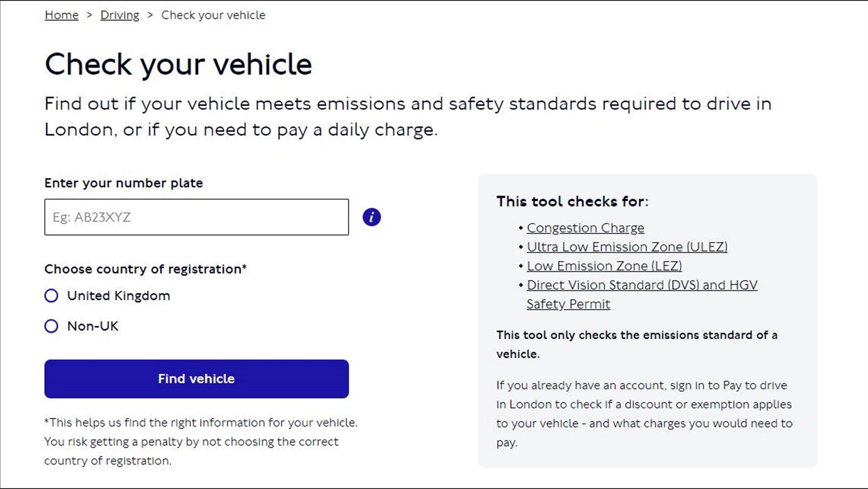Click the Check your vehicle breadcrumb entry
This screenshot has width=868, height=489.
(213, 15)
